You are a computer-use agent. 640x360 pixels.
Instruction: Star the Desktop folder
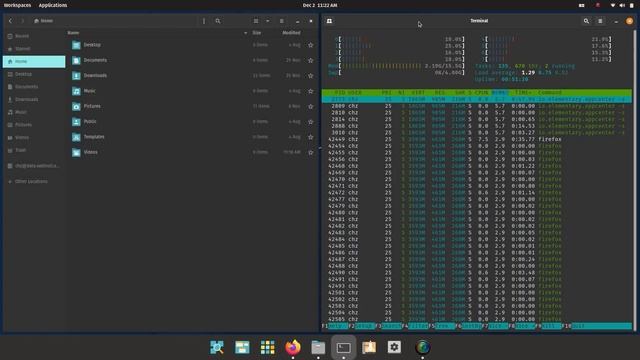tap(311, 45)
